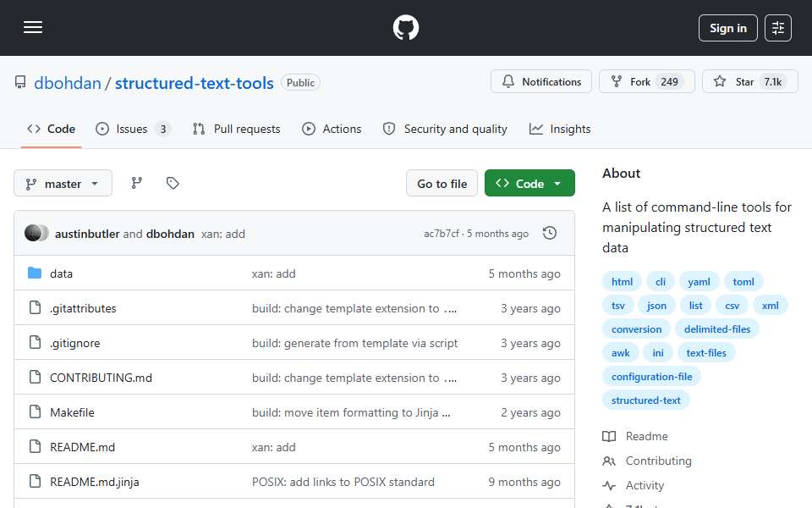This screenshot has height=508, width=812.
Task: View the Insights tab
Action: pos(560,129)
